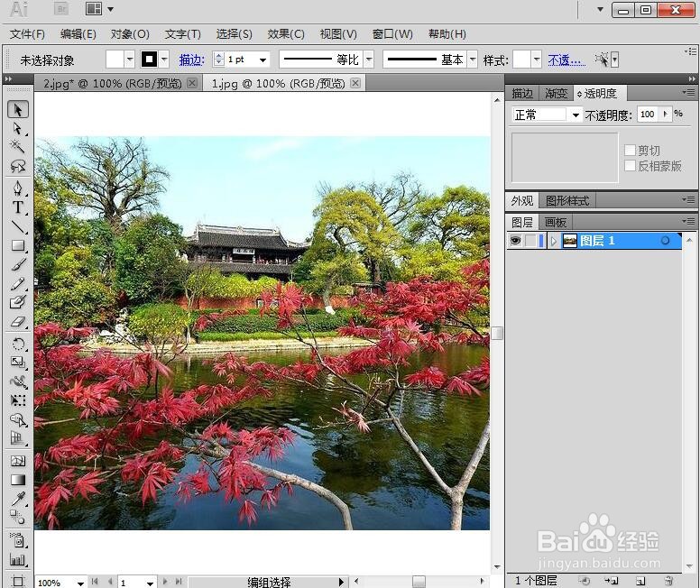The height and width of the screenshot is (588, 700).
Task: Select the Rotate tool
Action: (x=18, y=344)
